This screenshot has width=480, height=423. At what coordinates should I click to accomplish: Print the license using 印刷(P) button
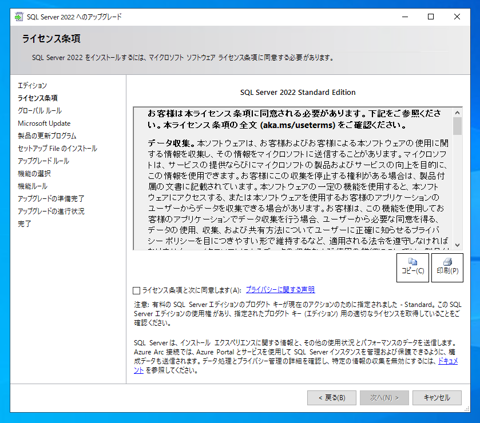[447, 268]
